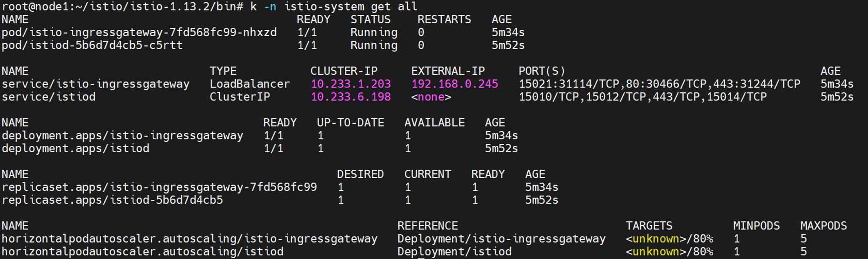Click the 'REFERENCE' column header
Image resolution: width=868 pixels, height=259 pixels.
tap(428, 226)
